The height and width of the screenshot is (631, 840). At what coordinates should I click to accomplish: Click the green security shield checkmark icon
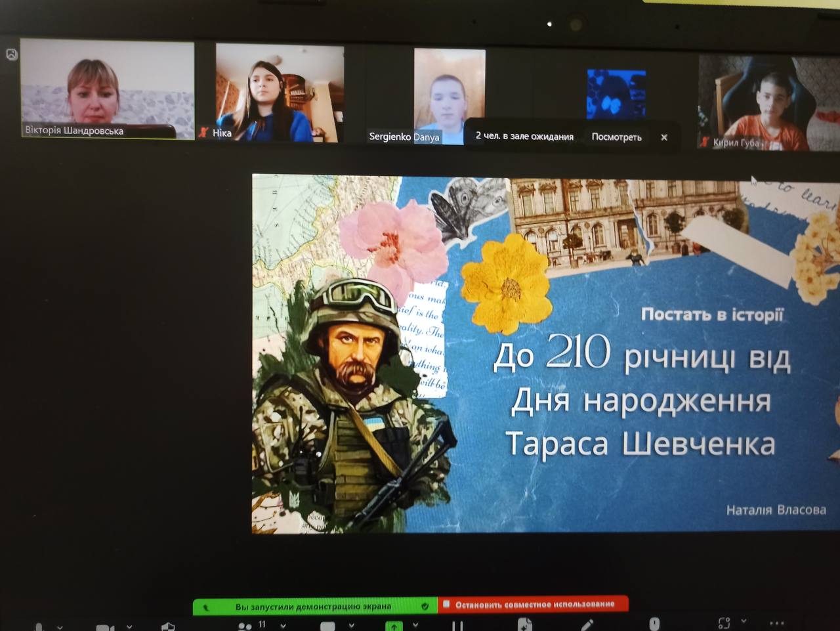click(425, 605)
